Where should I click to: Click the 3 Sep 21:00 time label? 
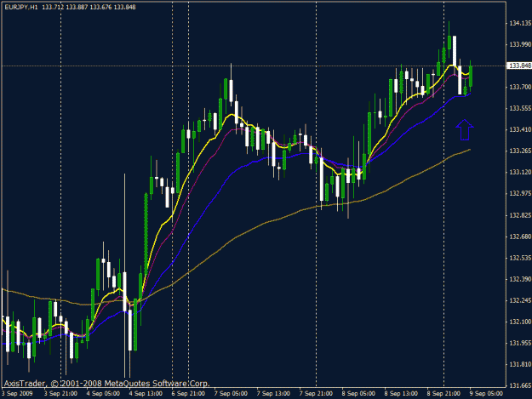[x=60, y=394]
